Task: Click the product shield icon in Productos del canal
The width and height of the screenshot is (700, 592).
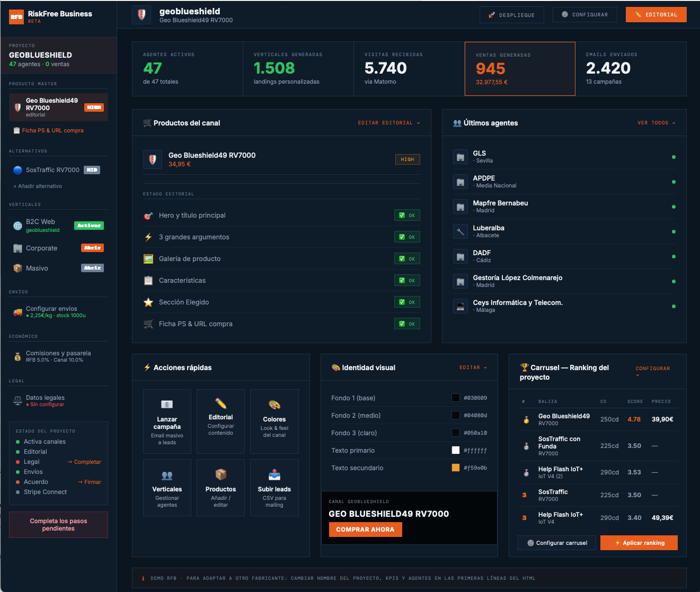Action: pyautogui.click(x=153, y=159)
